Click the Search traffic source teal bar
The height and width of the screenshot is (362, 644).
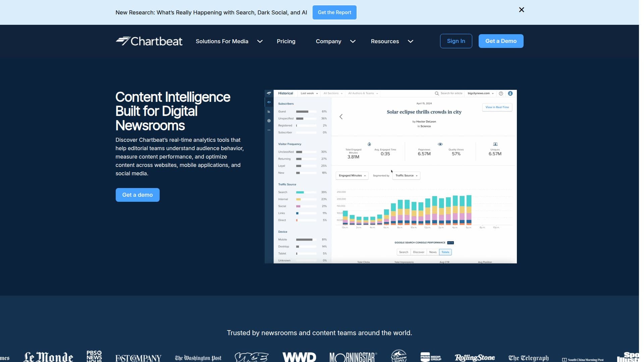pos(300,192)
